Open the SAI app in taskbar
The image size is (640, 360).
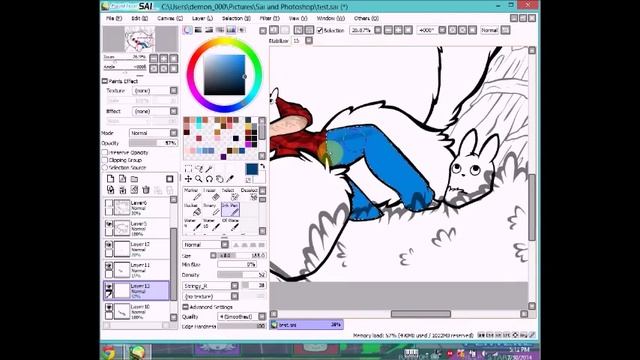[x=138, y=352]
